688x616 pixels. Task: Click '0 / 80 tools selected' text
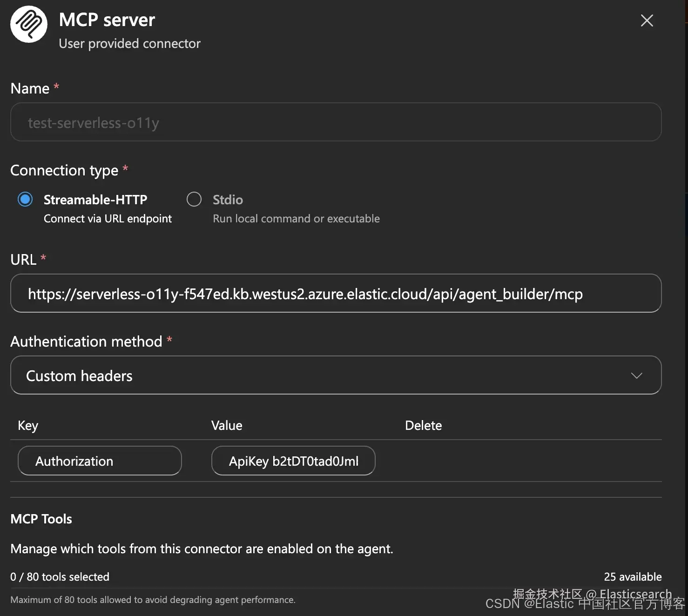click(x=60, y=577)
